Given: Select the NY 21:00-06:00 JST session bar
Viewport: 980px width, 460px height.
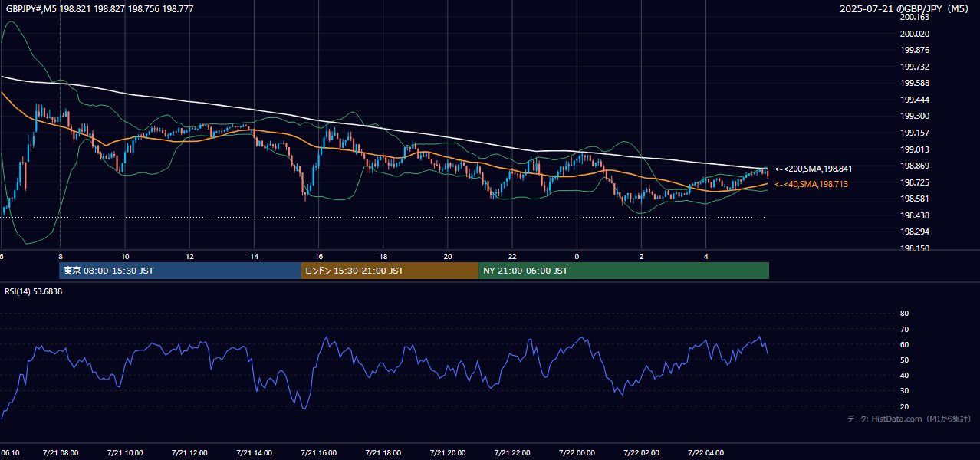Looking at the screenshot, I should tap(623, 271).
